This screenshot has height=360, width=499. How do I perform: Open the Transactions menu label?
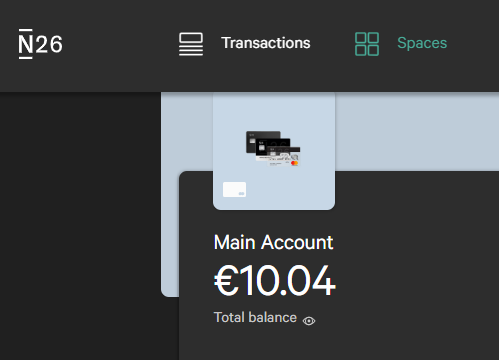point(266,43)
